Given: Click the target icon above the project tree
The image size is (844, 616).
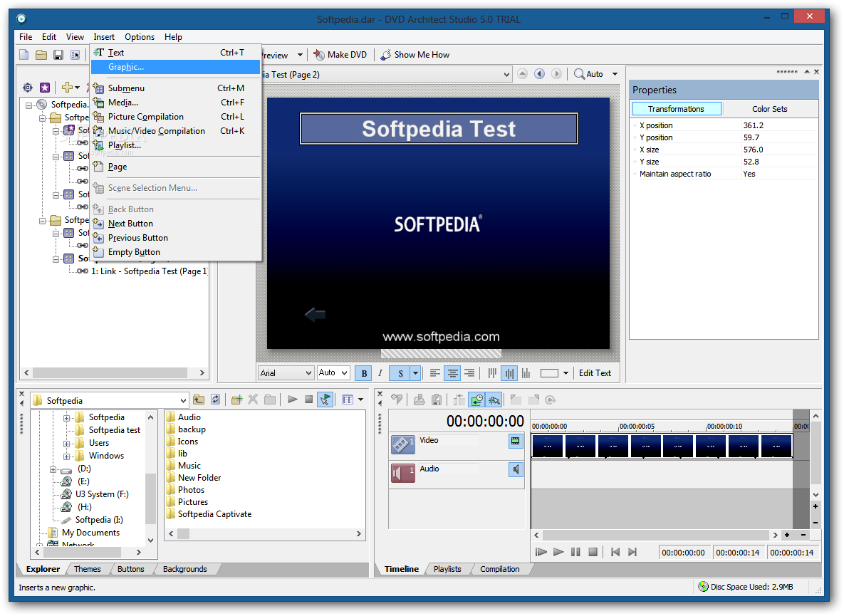Looking at the screenshot, I should [x=28, y=87].
